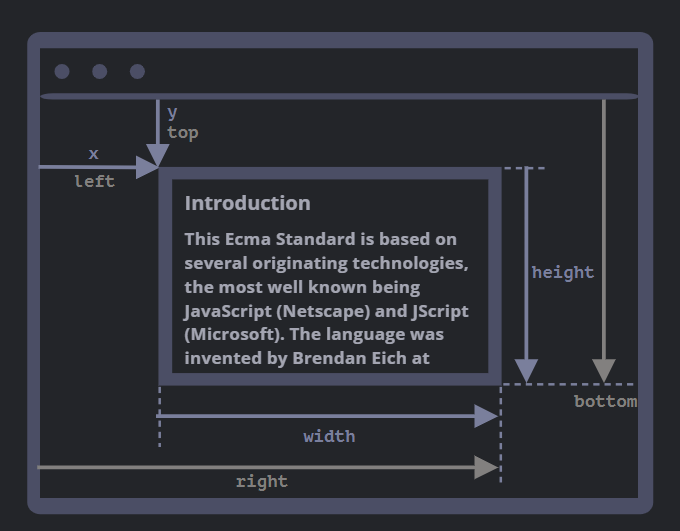Screen dimensions: 680x531
Task: Click the "height" label
Action: pos(563,272)
